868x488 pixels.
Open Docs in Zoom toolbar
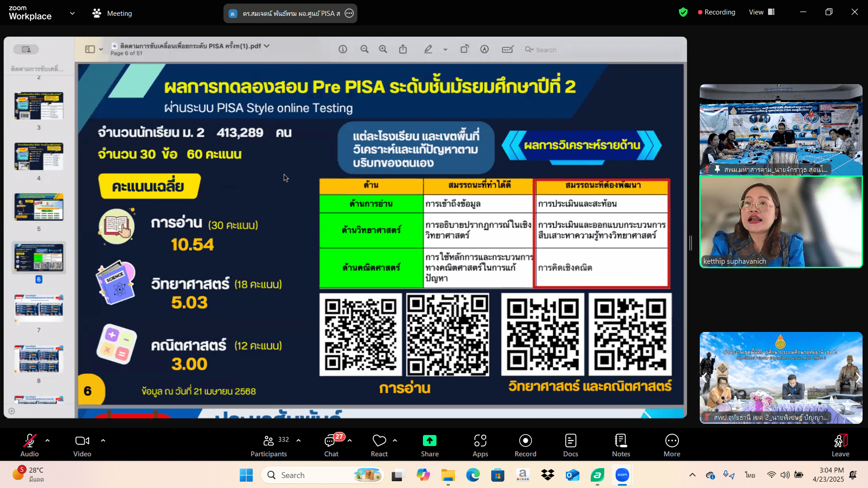point(571,445)
